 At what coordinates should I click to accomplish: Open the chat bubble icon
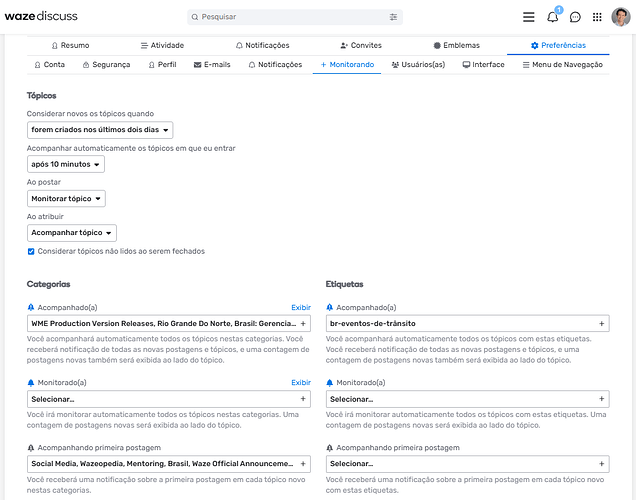coord(575,17)
